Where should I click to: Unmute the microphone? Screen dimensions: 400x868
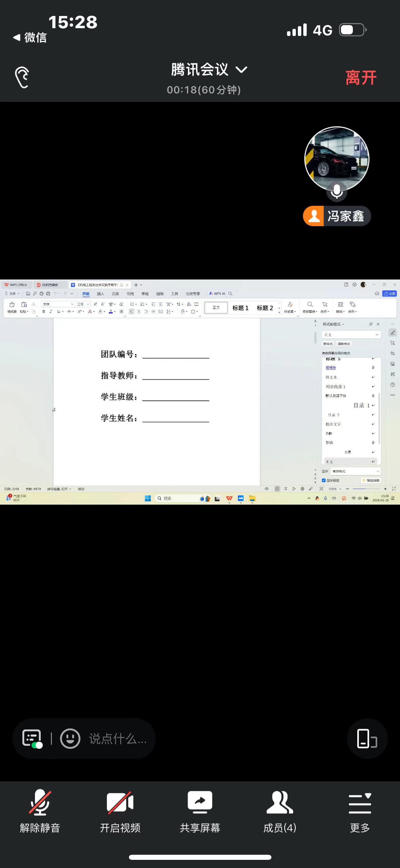[40, 811]
